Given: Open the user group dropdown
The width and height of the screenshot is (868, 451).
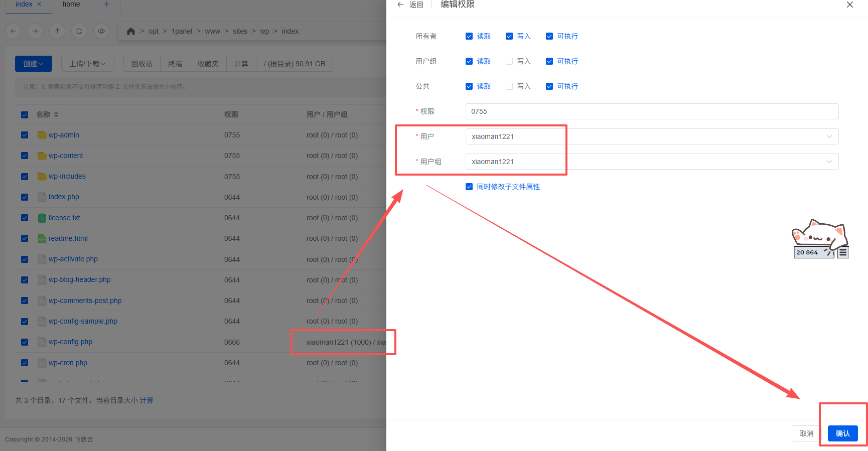Looking at the screenshot, I should 651,162.
